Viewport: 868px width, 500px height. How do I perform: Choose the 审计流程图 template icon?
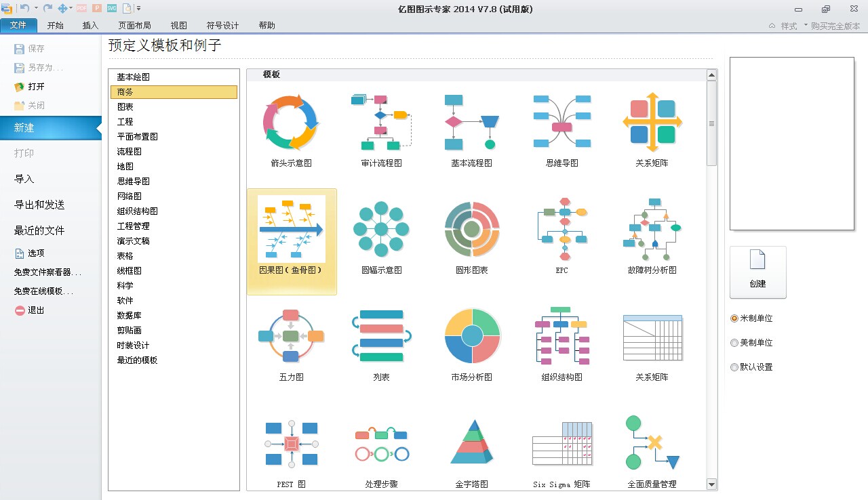click(x=381, y=123)
